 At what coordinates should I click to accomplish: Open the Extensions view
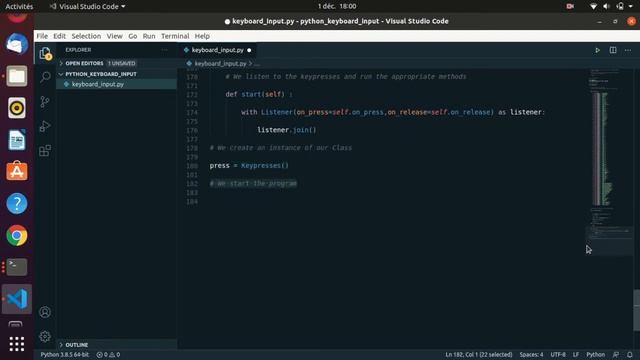(45, 151)
